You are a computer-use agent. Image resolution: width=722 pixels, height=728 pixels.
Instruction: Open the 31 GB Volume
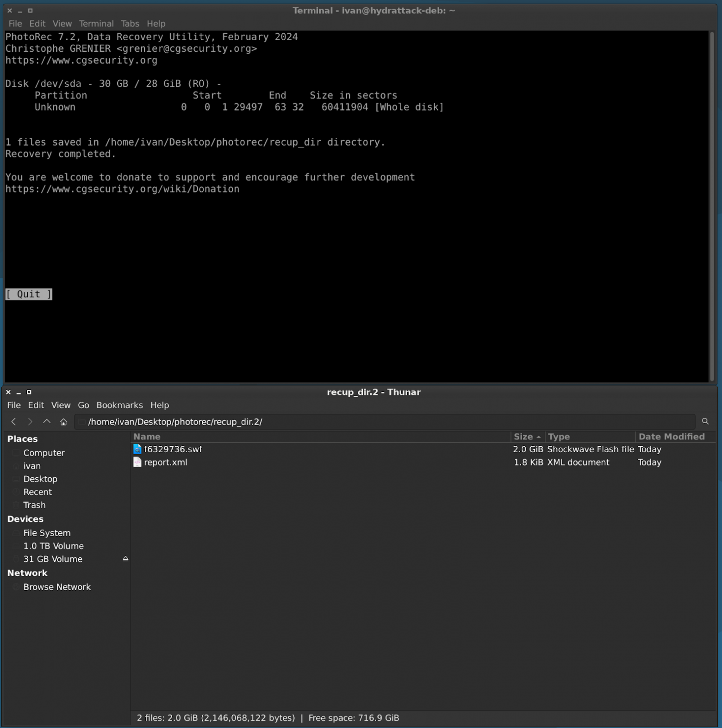[x=53, y=559]
